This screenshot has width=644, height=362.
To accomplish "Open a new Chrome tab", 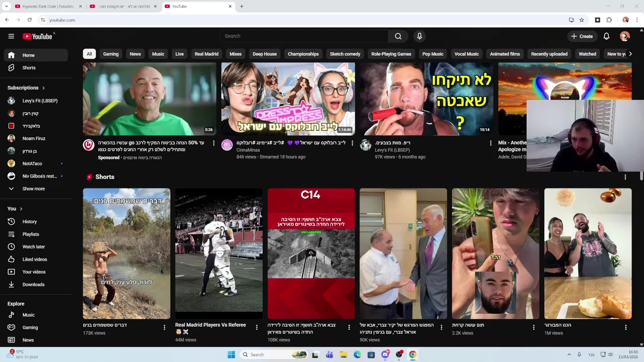I will click(x=242, y=7).
